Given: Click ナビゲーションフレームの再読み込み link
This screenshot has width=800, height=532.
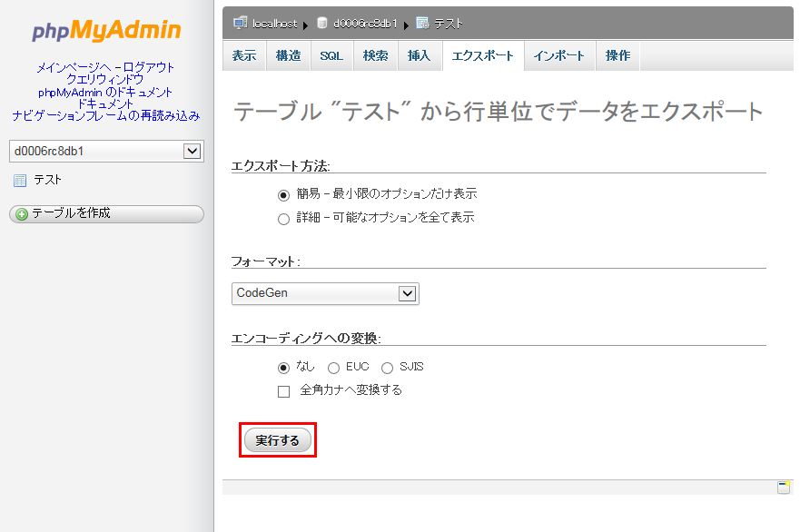Looking at the screenshot, I should [106, 115].
